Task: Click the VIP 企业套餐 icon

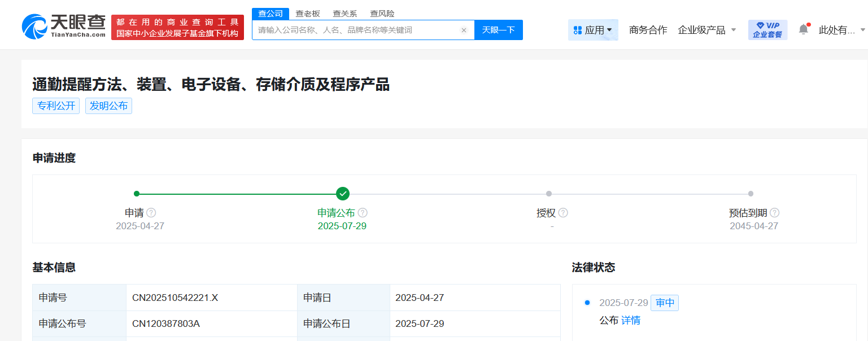Action: pyautogui.click(x=767, y=29)
